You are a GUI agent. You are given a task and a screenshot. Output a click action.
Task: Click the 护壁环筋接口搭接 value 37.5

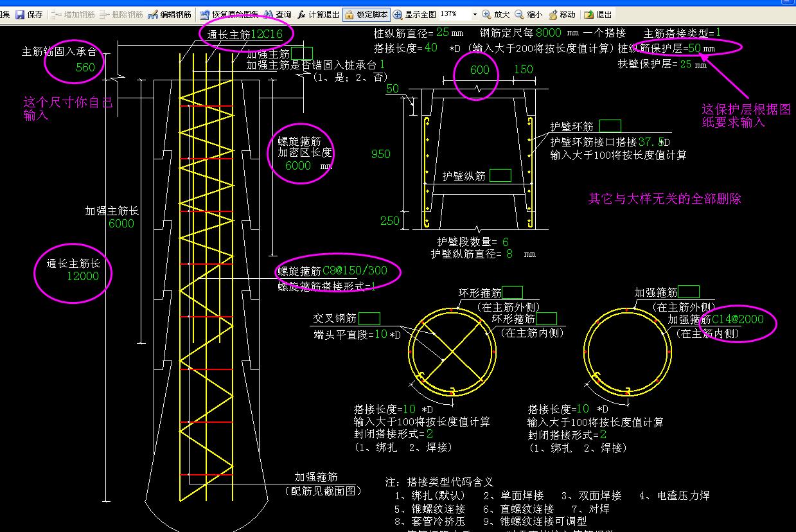[650, 142]
